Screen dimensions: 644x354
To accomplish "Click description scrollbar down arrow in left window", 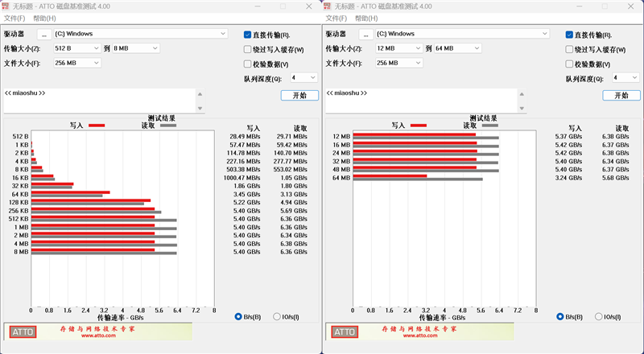I will (200, 109).
